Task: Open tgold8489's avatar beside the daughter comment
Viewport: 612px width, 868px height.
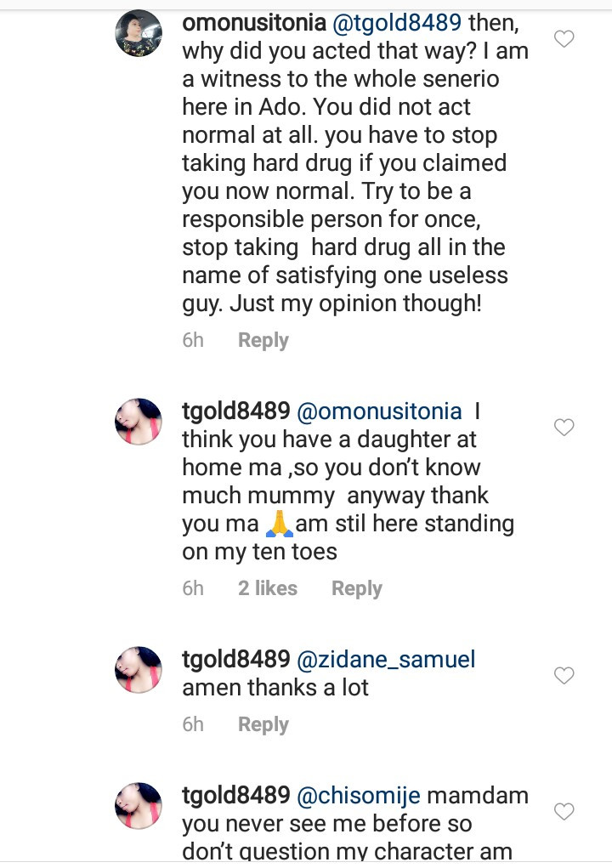Action: click(139, 421)
